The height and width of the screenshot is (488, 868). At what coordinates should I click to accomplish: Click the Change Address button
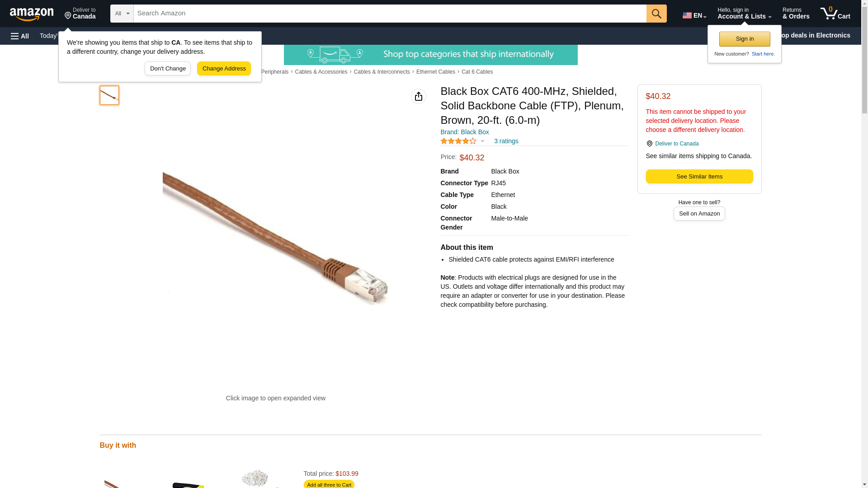pyautogui.click(x=224, y=69)
